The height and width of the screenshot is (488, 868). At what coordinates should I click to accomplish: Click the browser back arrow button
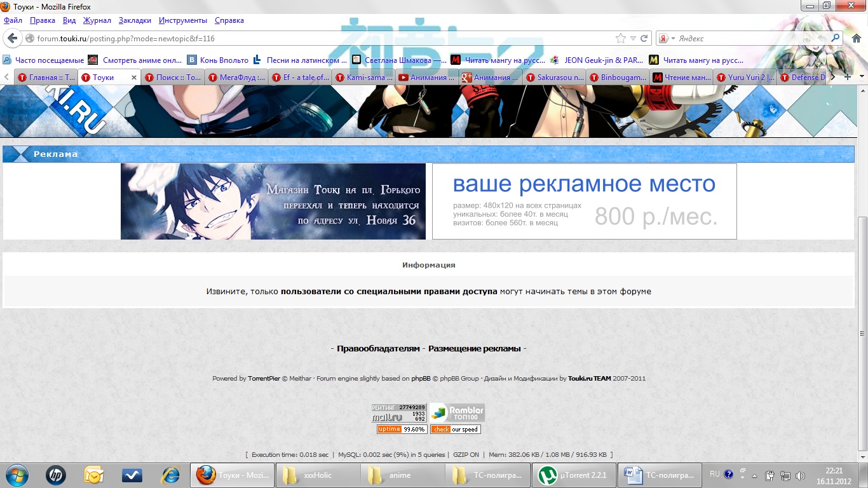(12, 38)
